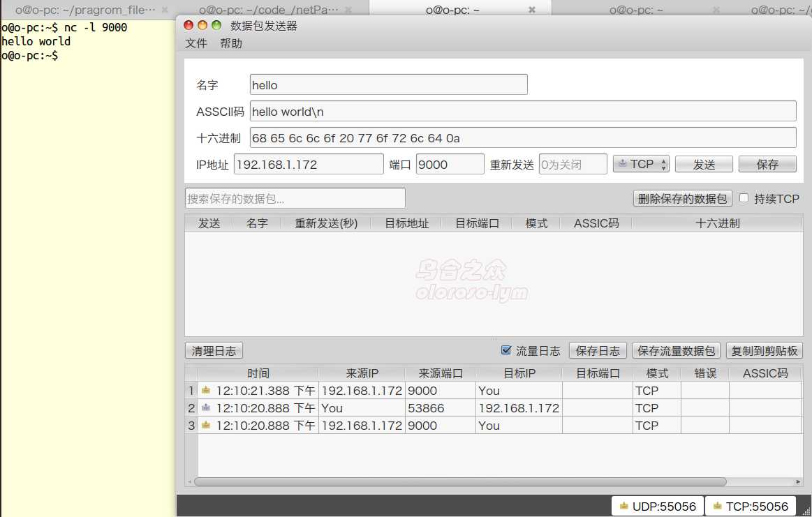Click 复制到剪贴板 button
Image resolution: width=812 pixels, height=517 pixels.
764,351
